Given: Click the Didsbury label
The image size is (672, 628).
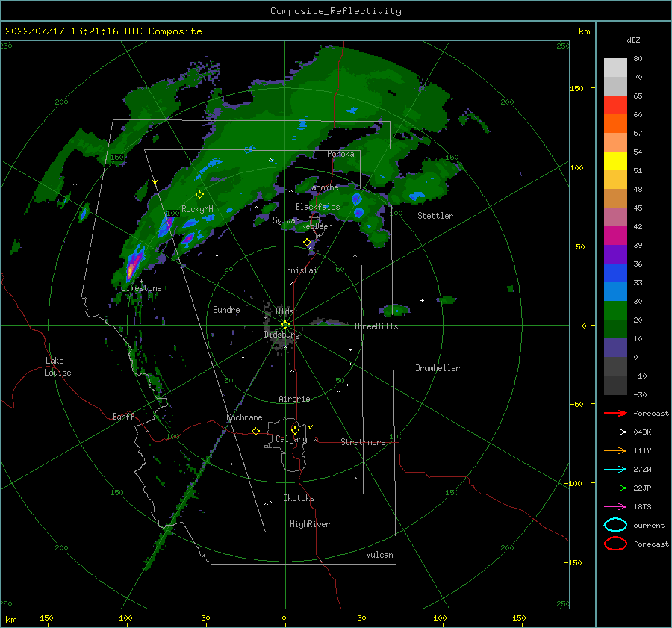Looking at the screenshot, I should tap(282, 335).
